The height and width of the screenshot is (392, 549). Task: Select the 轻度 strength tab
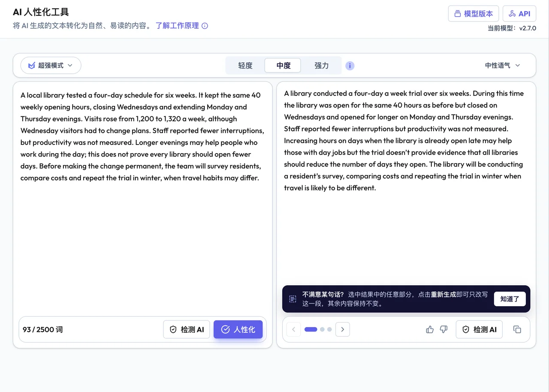click(245, 66)
